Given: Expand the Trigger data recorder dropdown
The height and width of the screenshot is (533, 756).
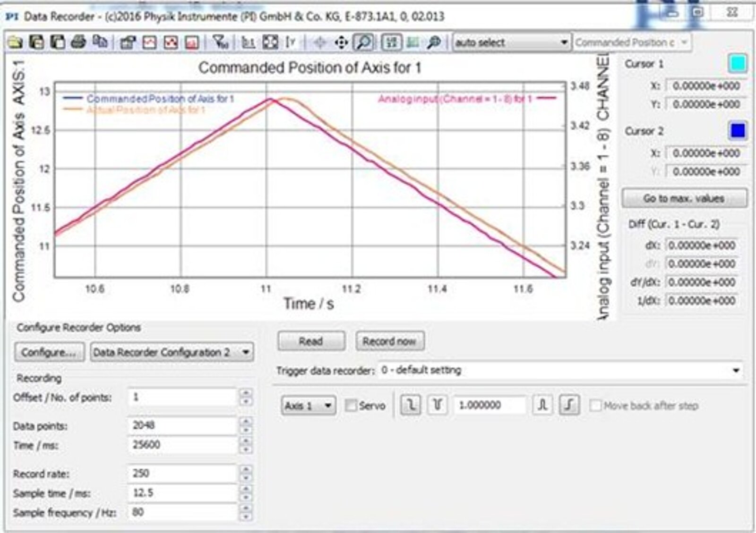Looking at the screenshot, I should click(x=561, y=371).
